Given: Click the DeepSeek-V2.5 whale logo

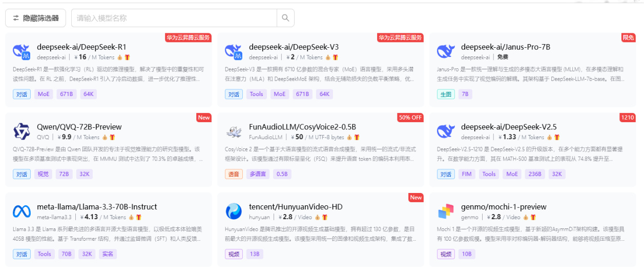Looking at the screenshot, I should tap(446, 131).
